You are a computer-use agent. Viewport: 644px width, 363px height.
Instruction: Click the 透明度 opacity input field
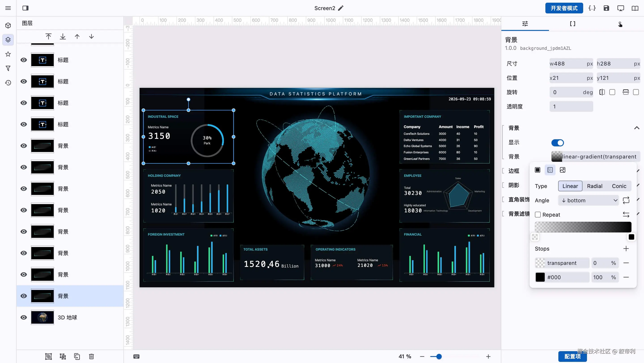pos(571,106)
